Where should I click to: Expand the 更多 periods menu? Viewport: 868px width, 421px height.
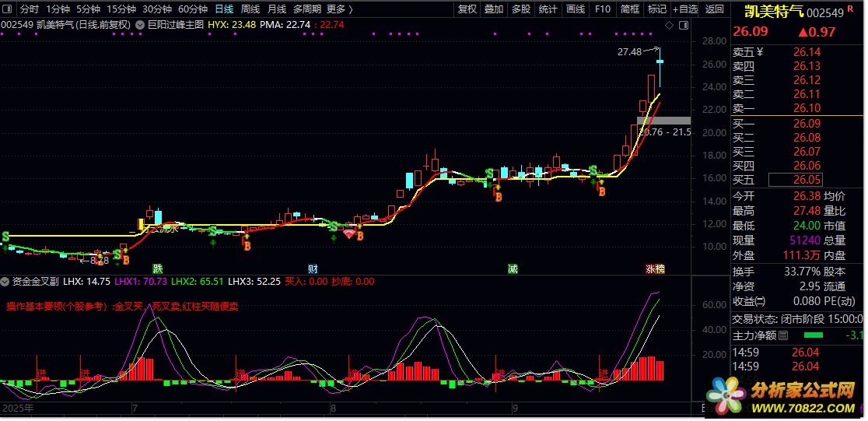(339, 9)
